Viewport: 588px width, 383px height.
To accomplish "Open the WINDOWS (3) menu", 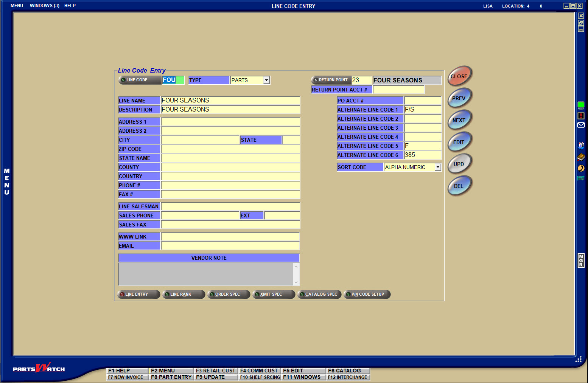I will pos(45,6).
